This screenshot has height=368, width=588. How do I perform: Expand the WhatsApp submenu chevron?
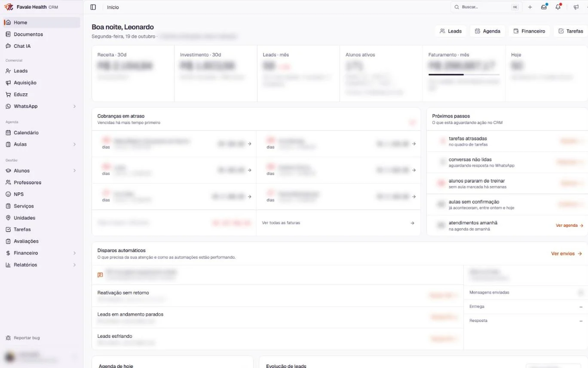(x=74, y=106)
